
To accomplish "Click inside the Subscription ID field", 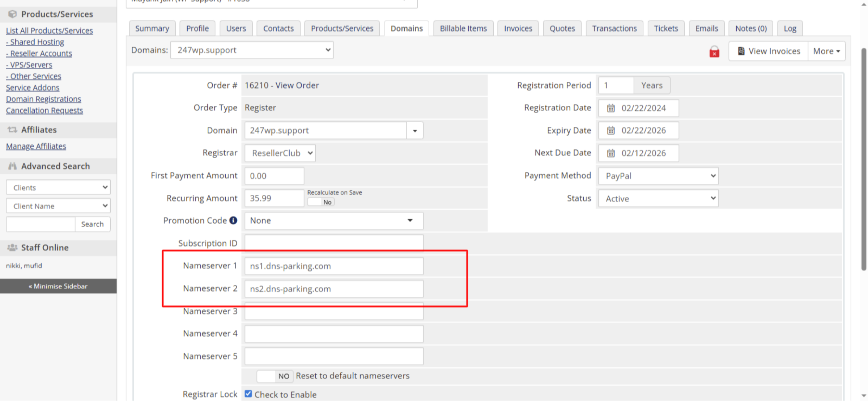I will click(x=333, y=243).
